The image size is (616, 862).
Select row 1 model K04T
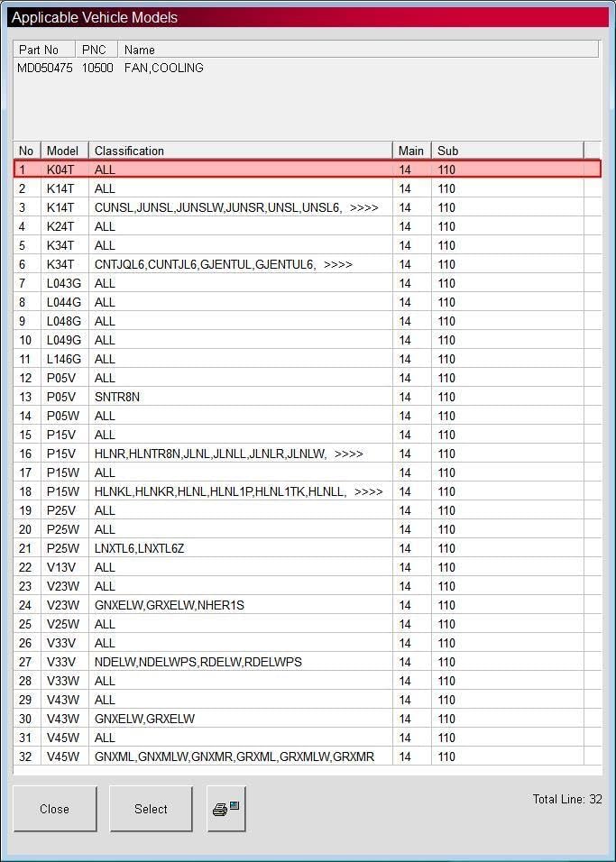(x=307, y=170)
